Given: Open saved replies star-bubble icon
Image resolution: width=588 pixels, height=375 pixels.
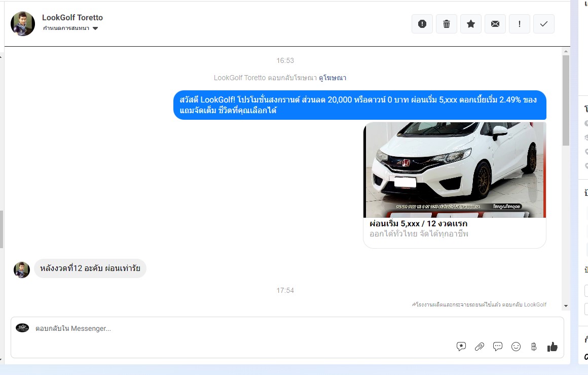Looking at the screenshot, I should [x=461, y=347].
